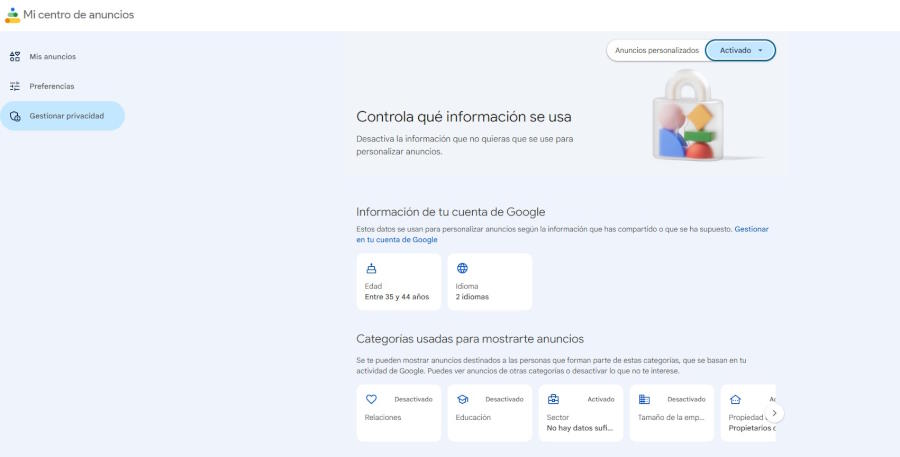Click the No hay datos sufi... text on Sector card
Viewport: 900px width, 457px height.
click(x=580, y=428)
